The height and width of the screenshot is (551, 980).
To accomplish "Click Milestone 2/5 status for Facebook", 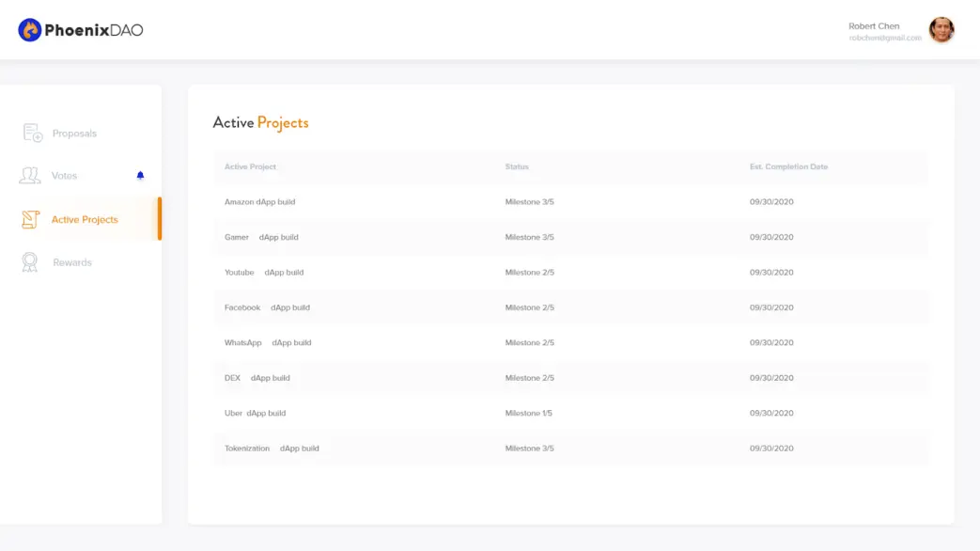I will (529, 307).
